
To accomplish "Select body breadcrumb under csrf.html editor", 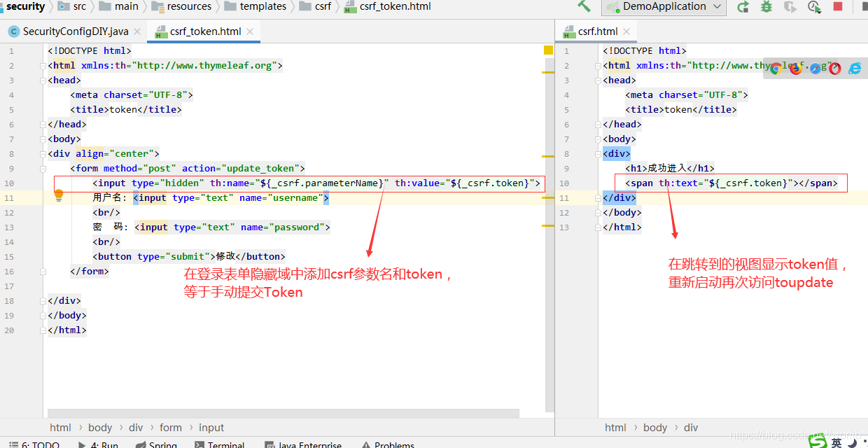I will (655, 427).
